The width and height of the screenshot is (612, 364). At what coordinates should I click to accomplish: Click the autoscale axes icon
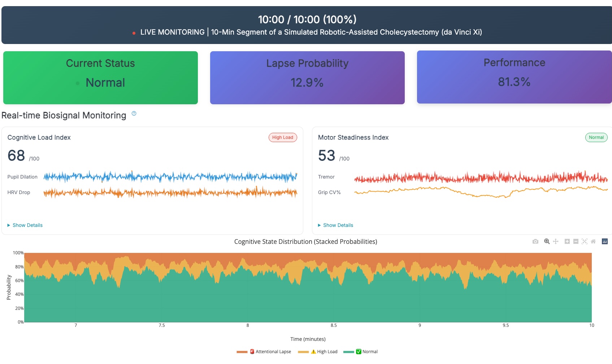tap(585, 241)
